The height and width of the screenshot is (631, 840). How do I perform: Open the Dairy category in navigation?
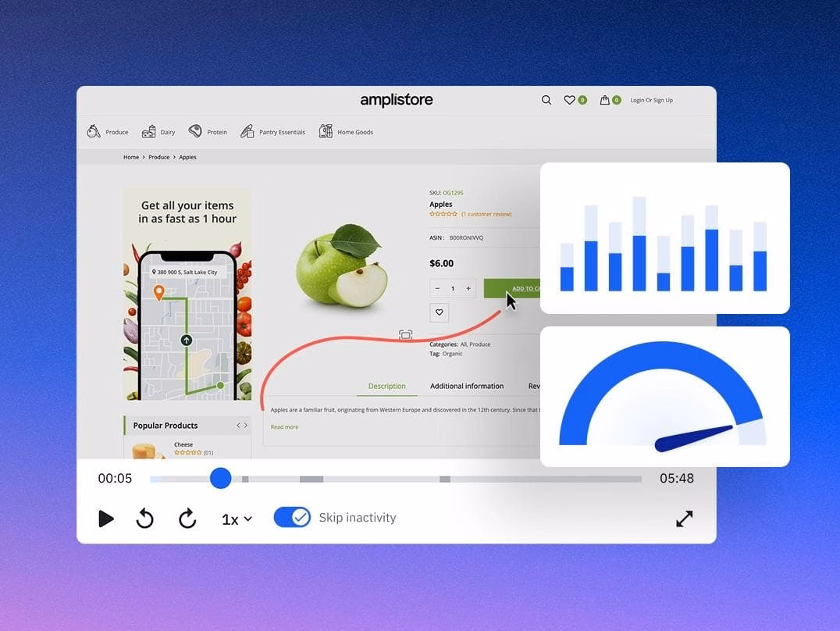pyautogui.click(x=158, y=132)
